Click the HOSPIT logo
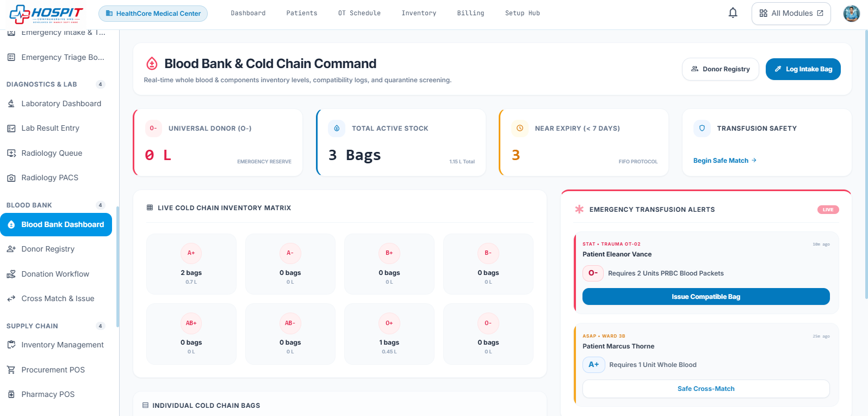Viewport: 868px width, 416px height. (x=47, y=14)
